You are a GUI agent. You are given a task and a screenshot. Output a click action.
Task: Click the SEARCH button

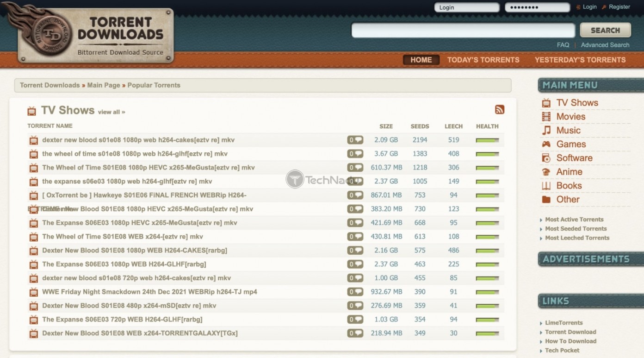[605, 30]
